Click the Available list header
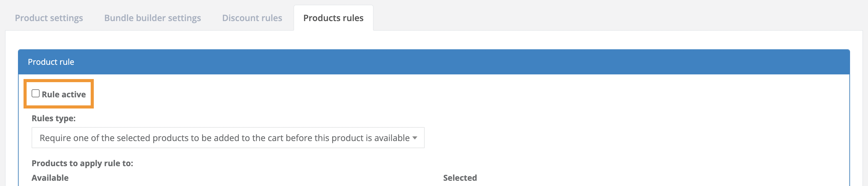Image resolution: width=868 pixels, height=186 pixels. tap(50, 178)
